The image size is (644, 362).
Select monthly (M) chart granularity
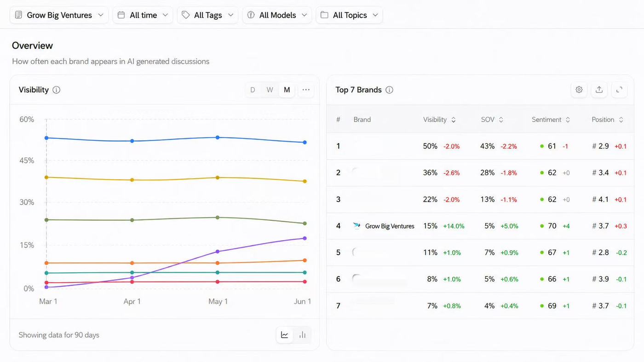pos(287,90)
